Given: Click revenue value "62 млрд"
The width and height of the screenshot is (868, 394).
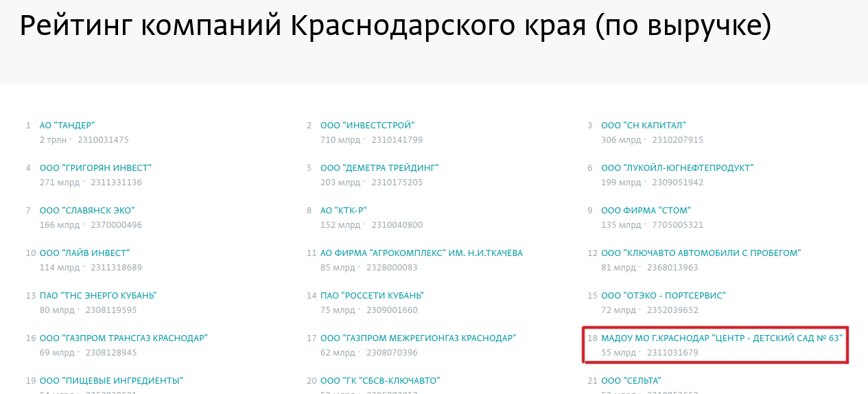Looking at the screenshot, I should (338, 353).
